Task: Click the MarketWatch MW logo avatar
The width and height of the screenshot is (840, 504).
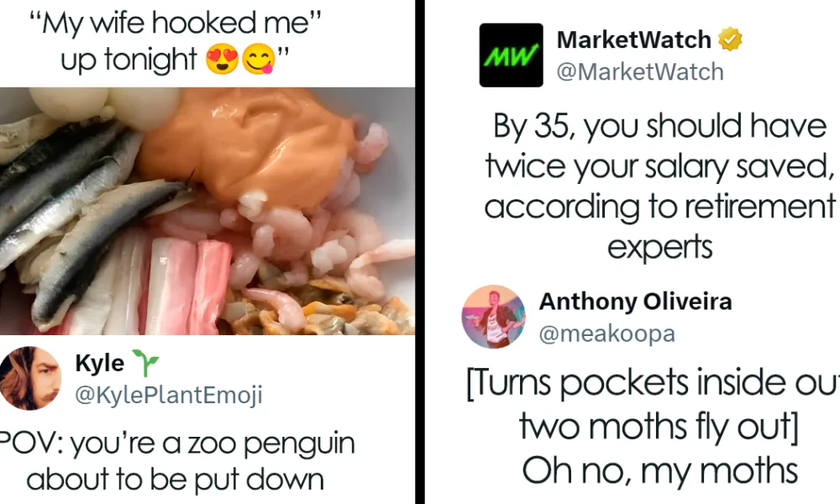Action: tap(511, 55)
